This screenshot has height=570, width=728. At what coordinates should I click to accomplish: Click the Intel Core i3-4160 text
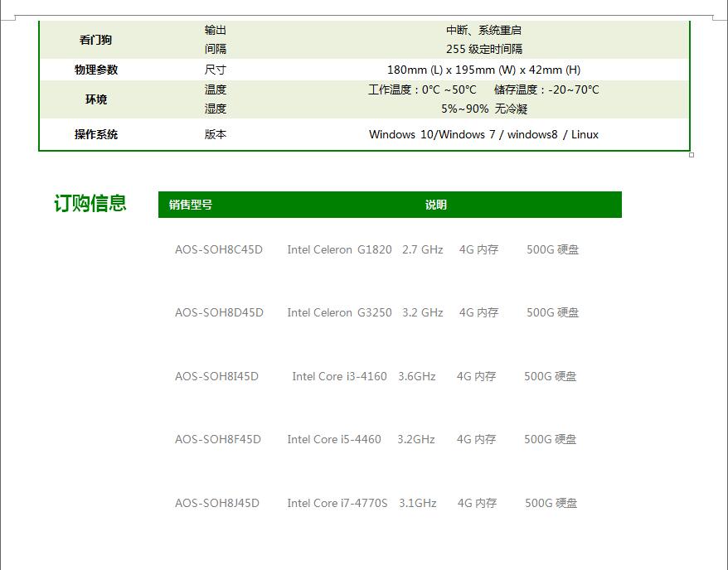[339, 376]
